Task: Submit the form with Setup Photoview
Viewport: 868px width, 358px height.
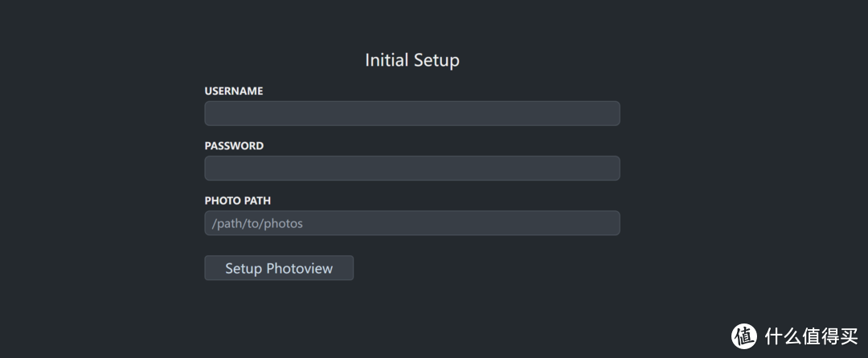Action: coord(279,268)
